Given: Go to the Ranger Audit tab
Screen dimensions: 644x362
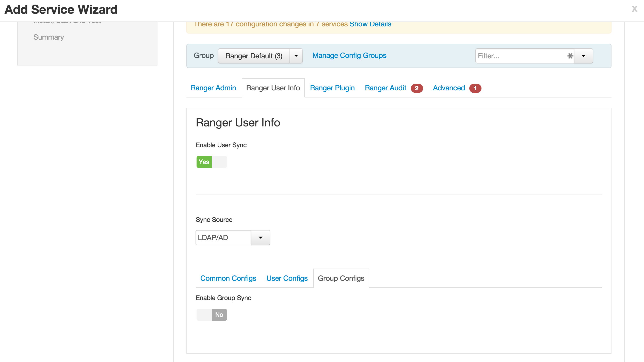Looking at the screenshot, I should [385, 88].
